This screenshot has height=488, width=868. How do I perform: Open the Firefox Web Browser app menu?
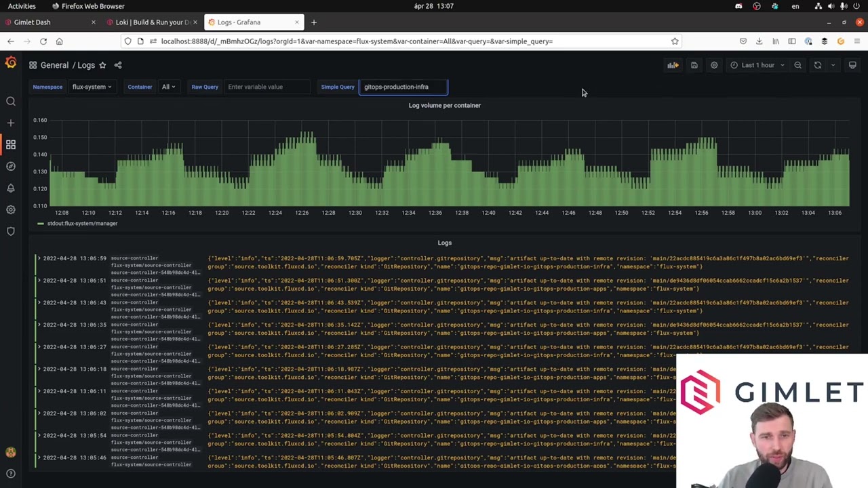coord(88,6)
